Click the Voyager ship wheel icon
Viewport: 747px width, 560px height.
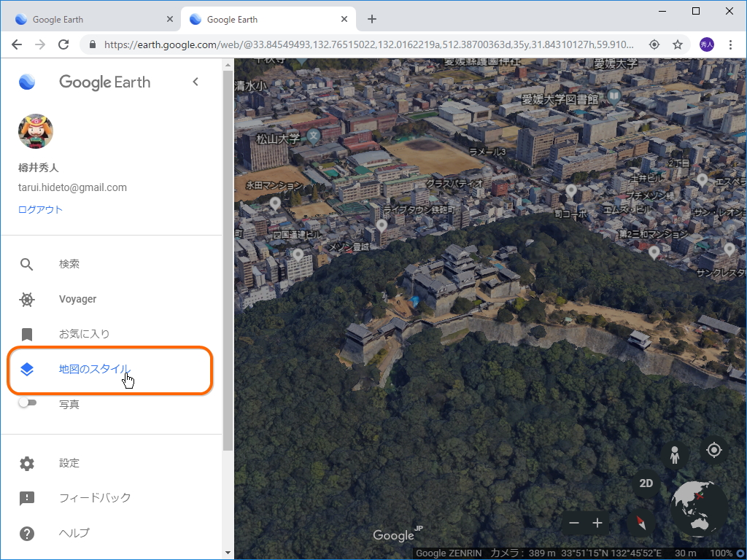pyautogui.click(x=27, y=299)
